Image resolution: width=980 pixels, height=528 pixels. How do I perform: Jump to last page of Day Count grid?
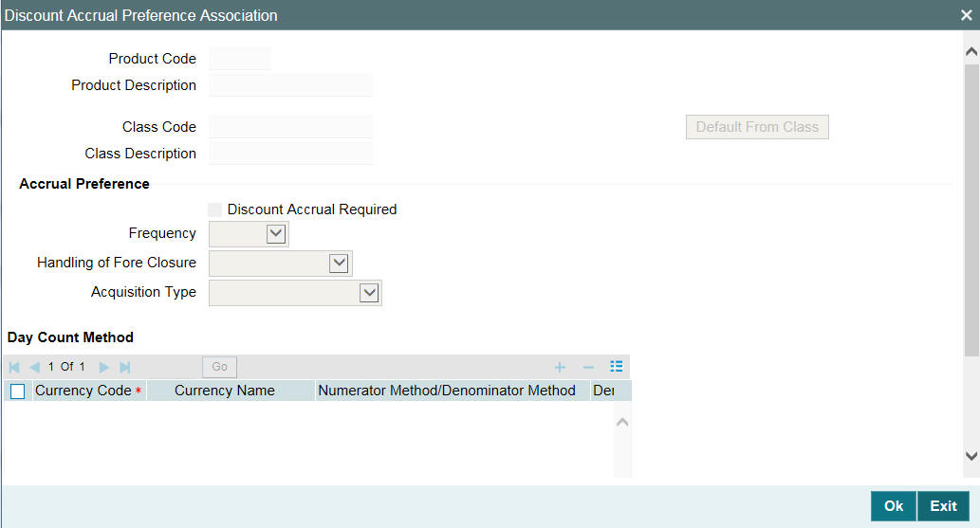coord(125,368)
